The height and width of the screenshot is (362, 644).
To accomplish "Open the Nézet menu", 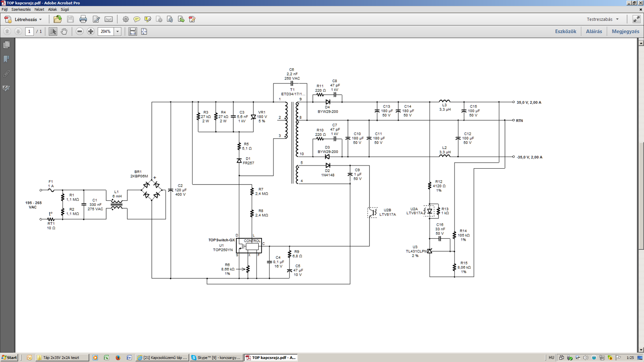I will (x=39, y=10).
